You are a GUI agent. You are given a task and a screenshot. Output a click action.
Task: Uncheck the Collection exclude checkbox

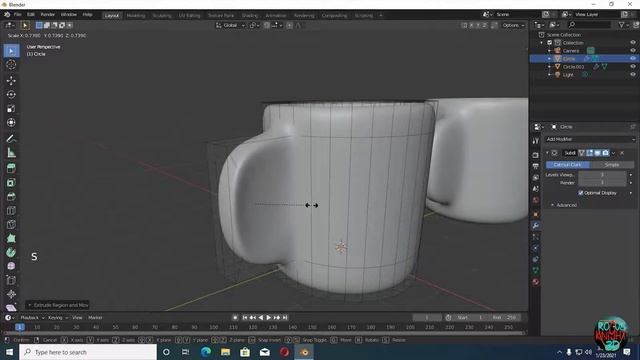point(549,42)
